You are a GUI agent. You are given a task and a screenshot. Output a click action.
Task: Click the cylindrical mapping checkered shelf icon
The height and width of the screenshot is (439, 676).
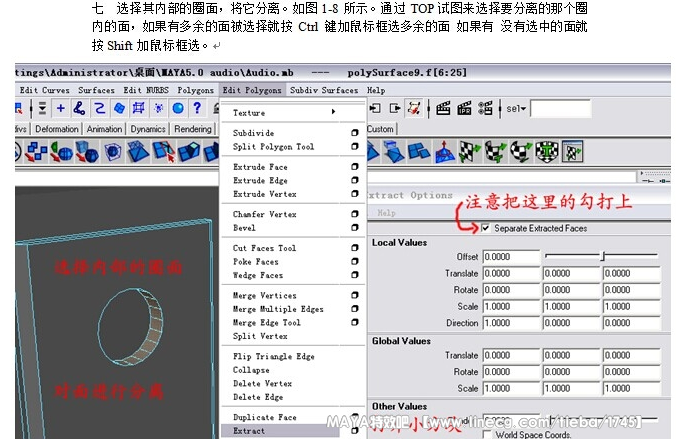pos(495,152)
